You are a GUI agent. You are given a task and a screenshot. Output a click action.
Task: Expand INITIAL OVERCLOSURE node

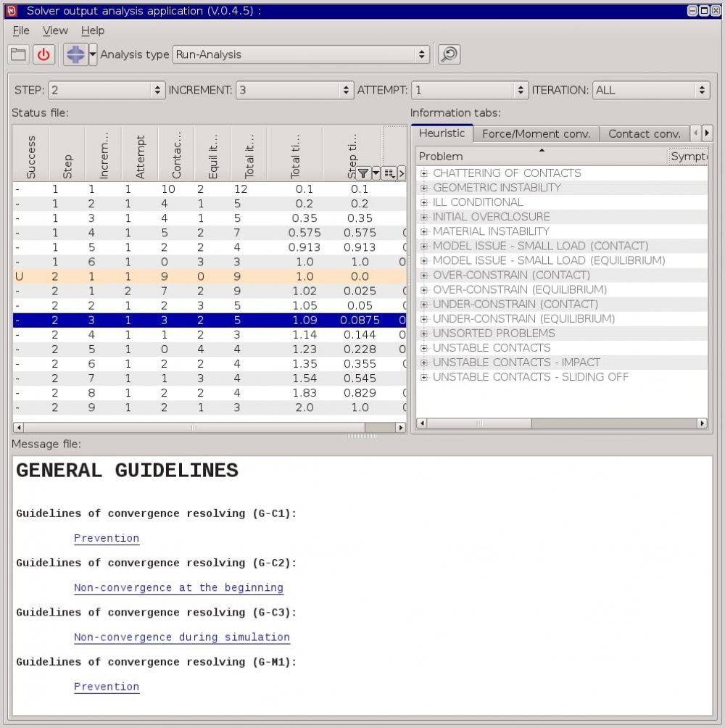424,217
